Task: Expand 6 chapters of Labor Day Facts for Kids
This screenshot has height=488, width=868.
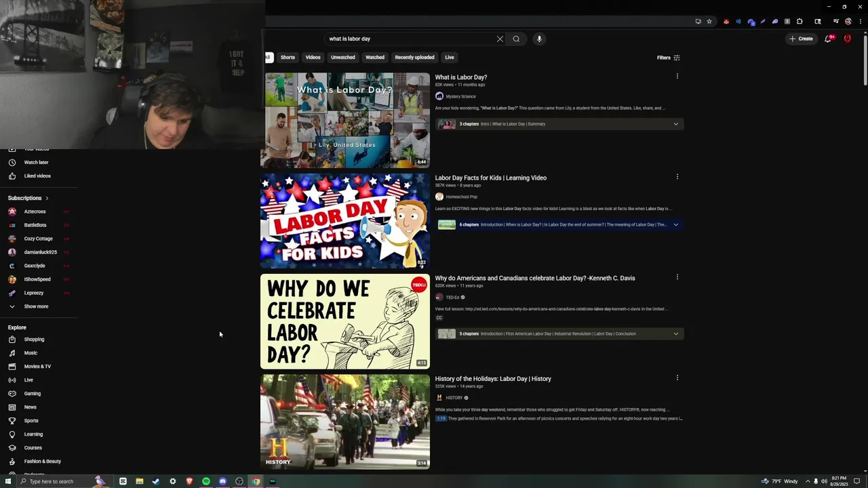Action: coord(675,224)
